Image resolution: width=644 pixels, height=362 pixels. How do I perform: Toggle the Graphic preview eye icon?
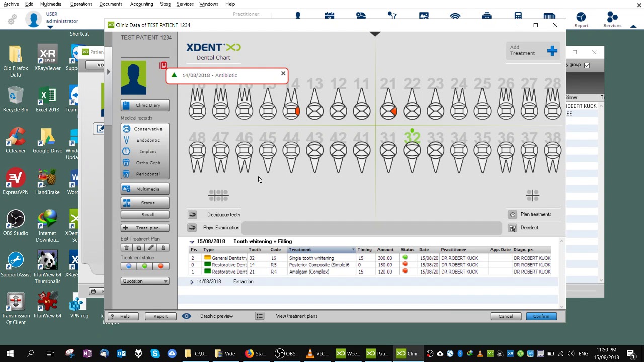click(x=186, y=316)
